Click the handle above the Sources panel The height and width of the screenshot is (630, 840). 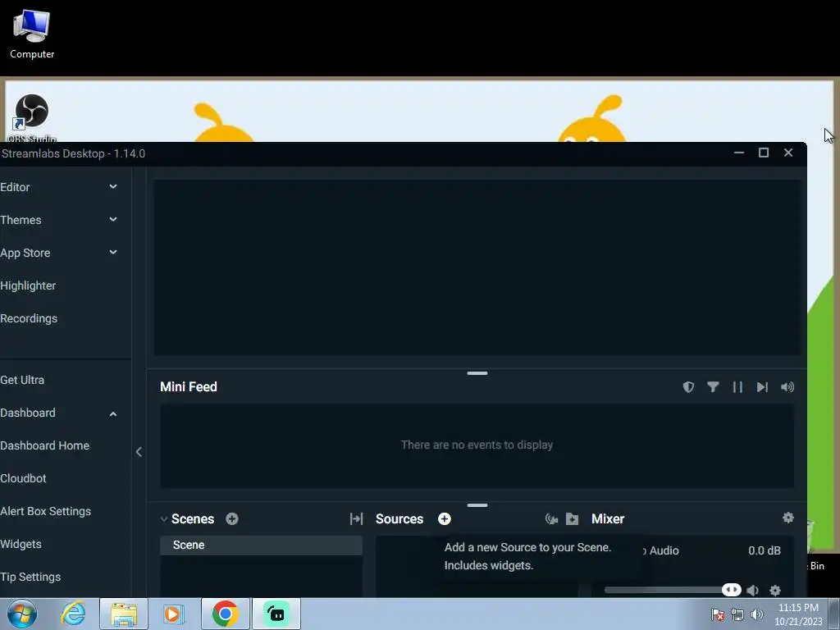[477, 504]
